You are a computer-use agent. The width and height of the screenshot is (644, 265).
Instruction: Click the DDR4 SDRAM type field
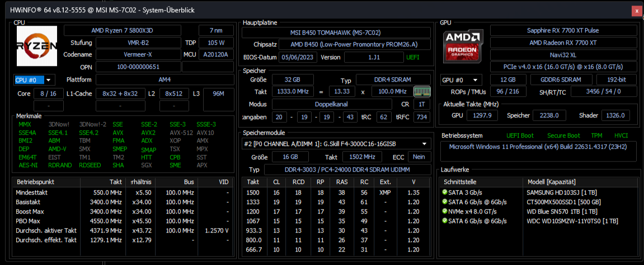click(393, 79)
